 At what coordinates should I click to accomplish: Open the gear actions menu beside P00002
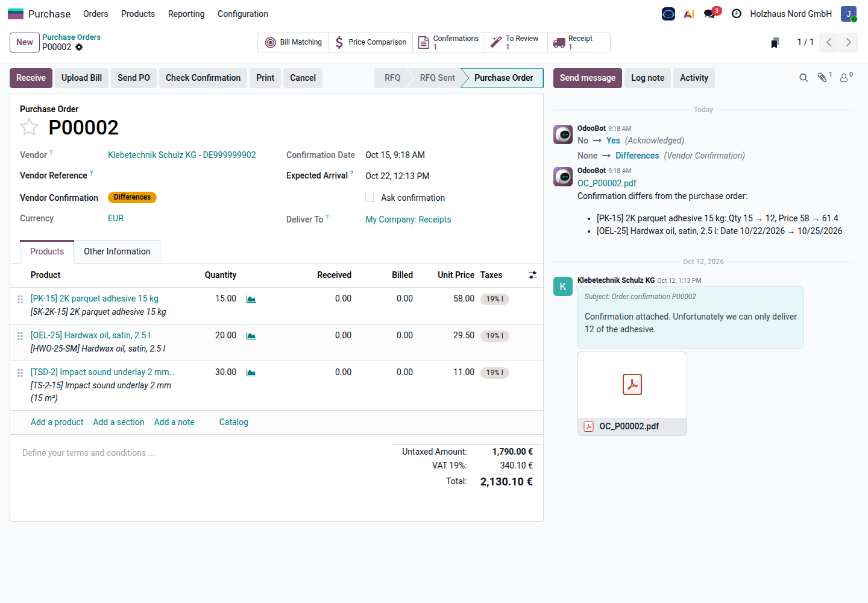tap(79, 47)
